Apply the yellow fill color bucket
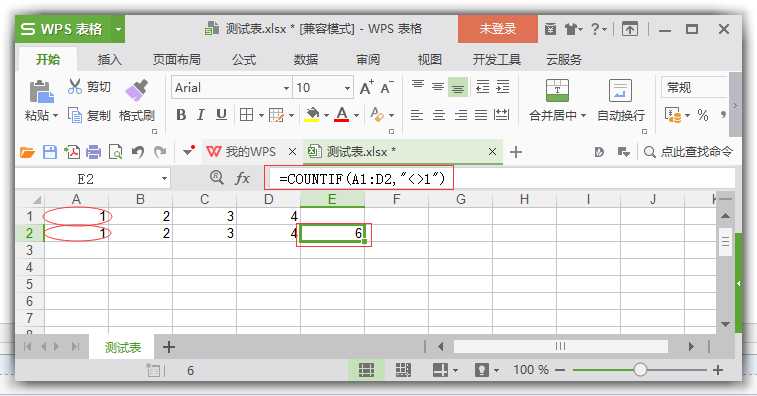 312,114
